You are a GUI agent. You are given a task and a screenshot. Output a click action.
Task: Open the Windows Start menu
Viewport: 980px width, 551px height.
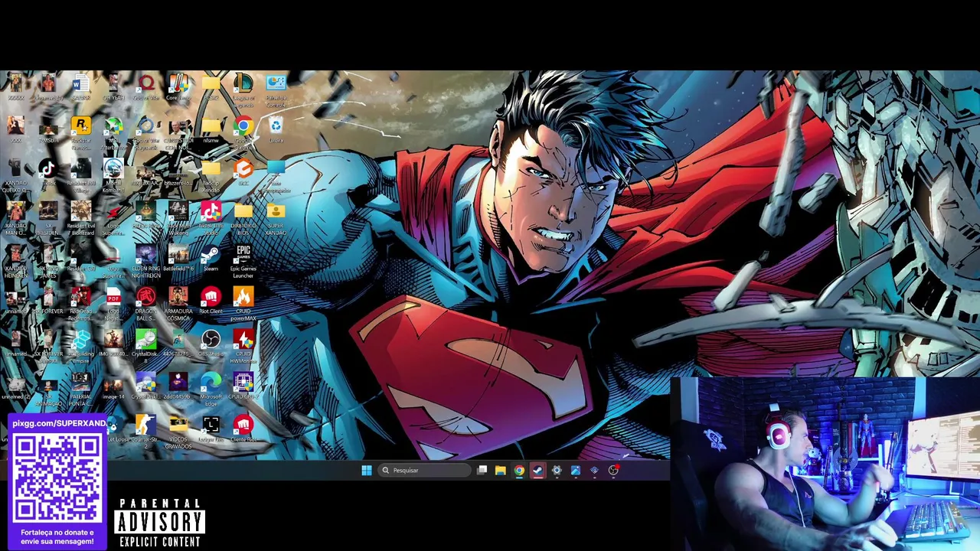367,471
